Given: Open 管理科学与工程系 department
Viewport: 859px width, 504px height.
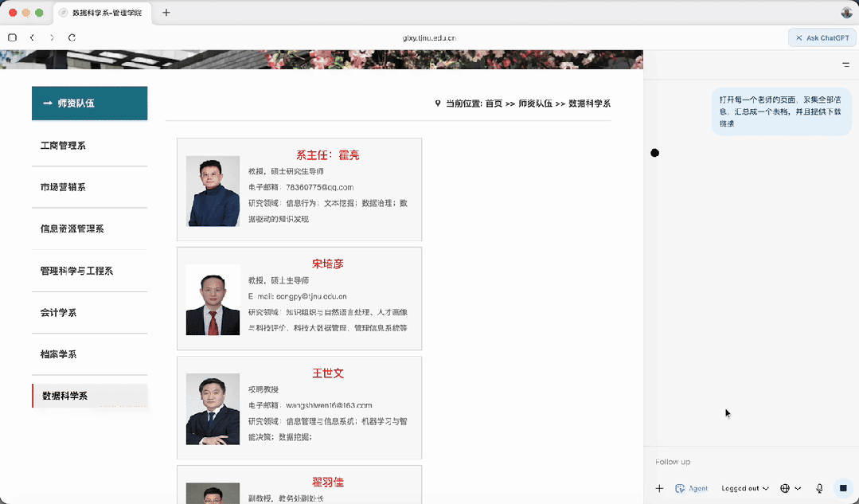Looking at the screenshot, I should (76, 271).
